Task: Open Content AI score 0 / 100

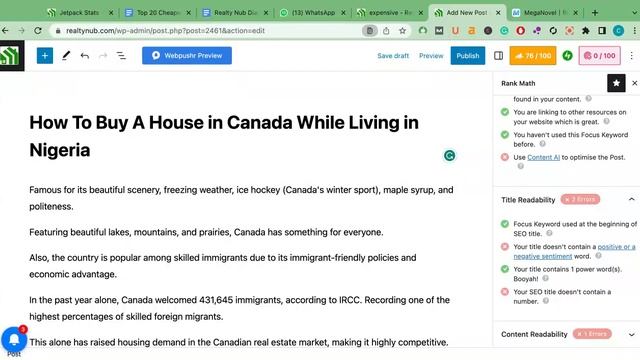Action: point(600,56)
